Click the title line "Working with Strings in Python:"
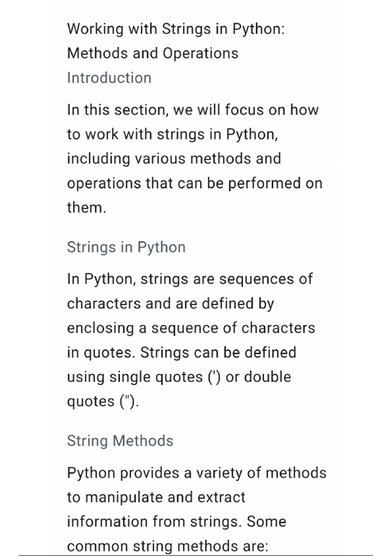Viewport: 392px width, 556px height. click(176, 29)
